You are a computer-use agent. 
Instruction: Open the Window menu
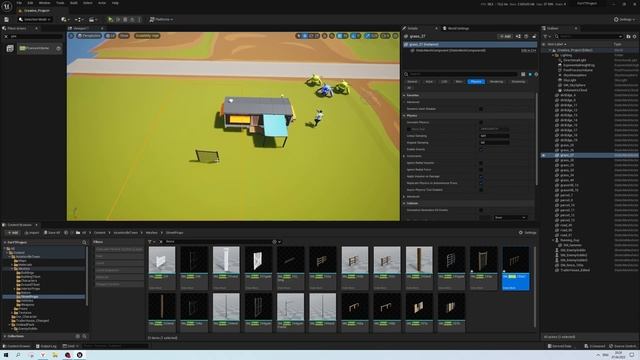click(44, 3)
